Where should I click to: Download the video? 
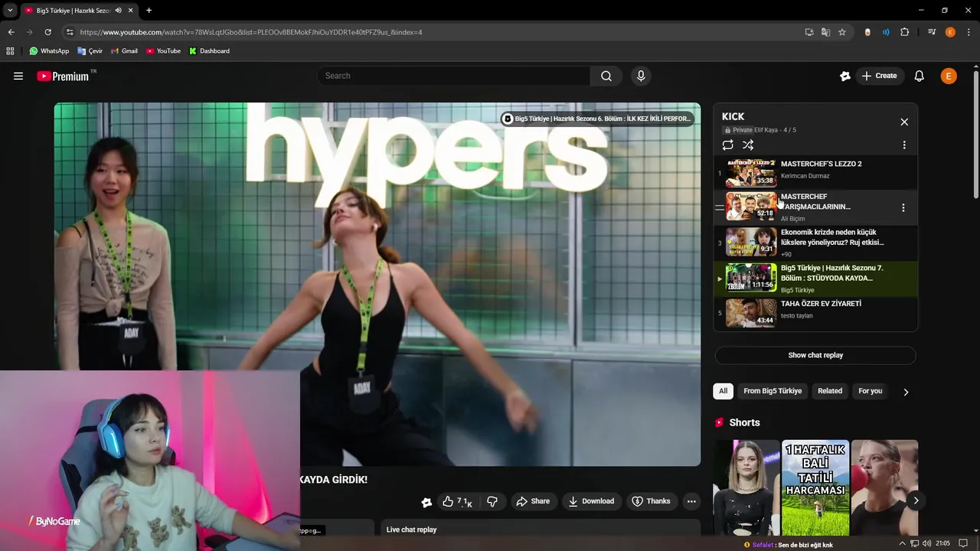click(x=590, y=501)
